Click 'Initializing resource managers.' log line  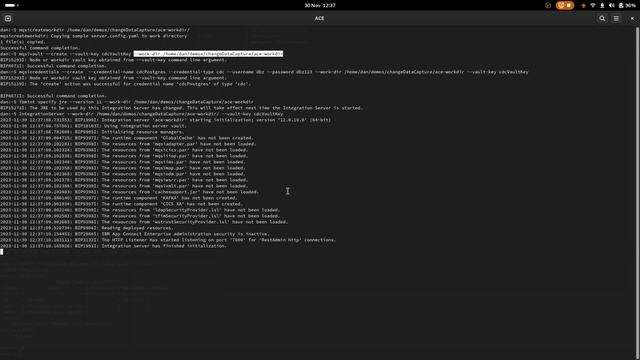point(92,132)
